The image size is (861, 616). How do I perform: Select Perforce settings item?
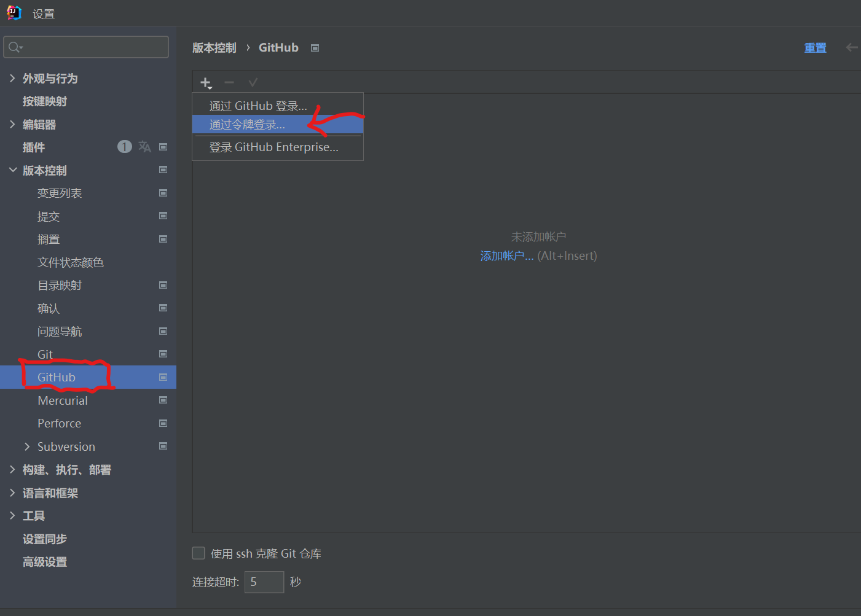(59, 423)
